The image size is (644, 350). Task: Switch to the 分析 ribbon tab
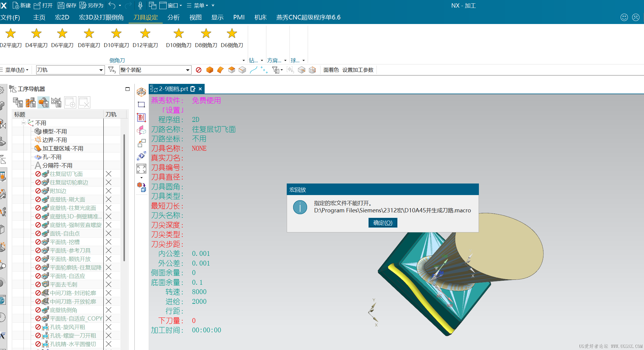(x=174, y=17)
